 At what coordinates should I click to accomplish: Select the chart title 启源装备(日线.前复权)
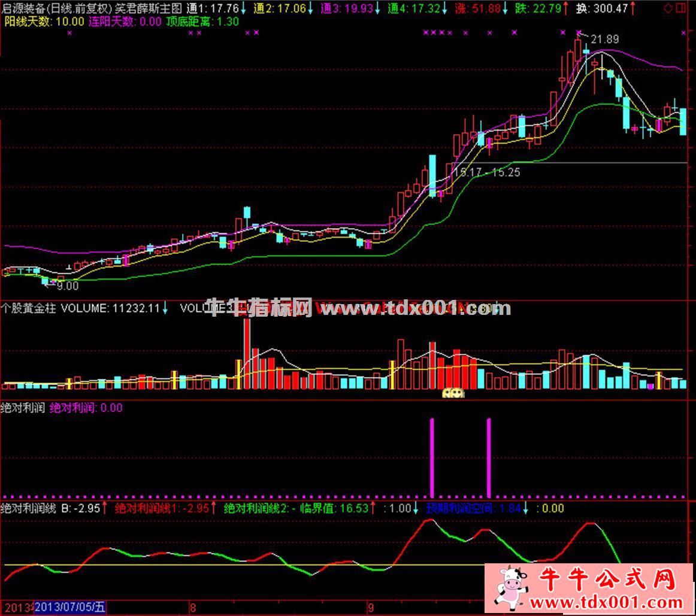[57, 8]
